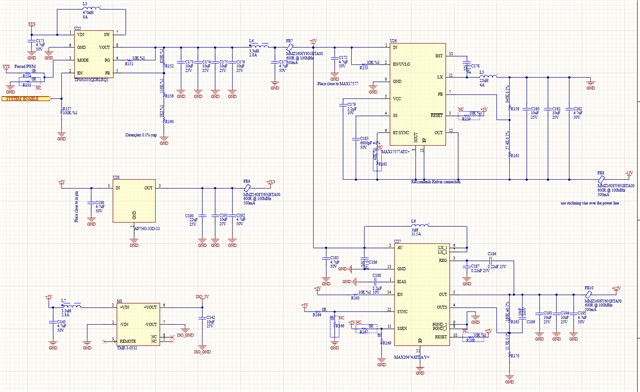Click the BIAS pin label on MAX20474

pyautogui.click(x=401, y=282)
